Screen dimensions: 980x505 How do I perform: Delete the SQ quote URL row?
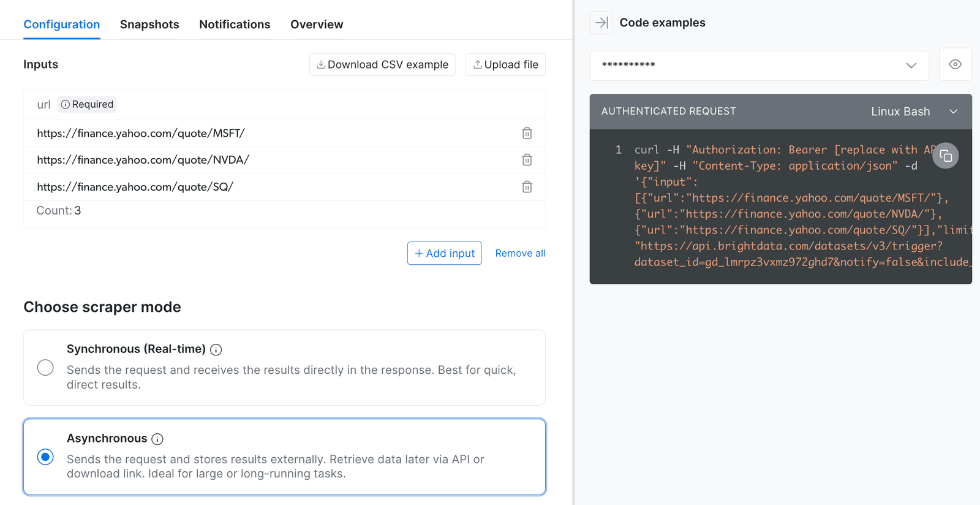coord(527,187)
